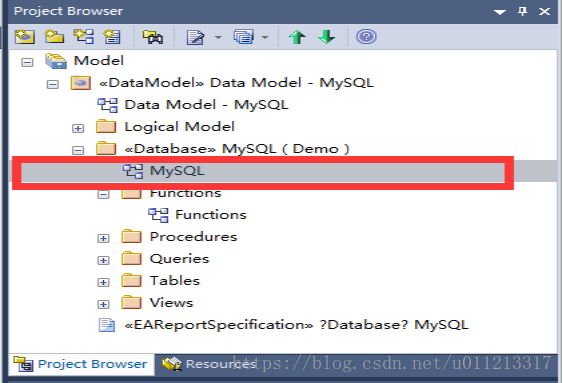Click the New Element toolbar icon

point(112,37)
